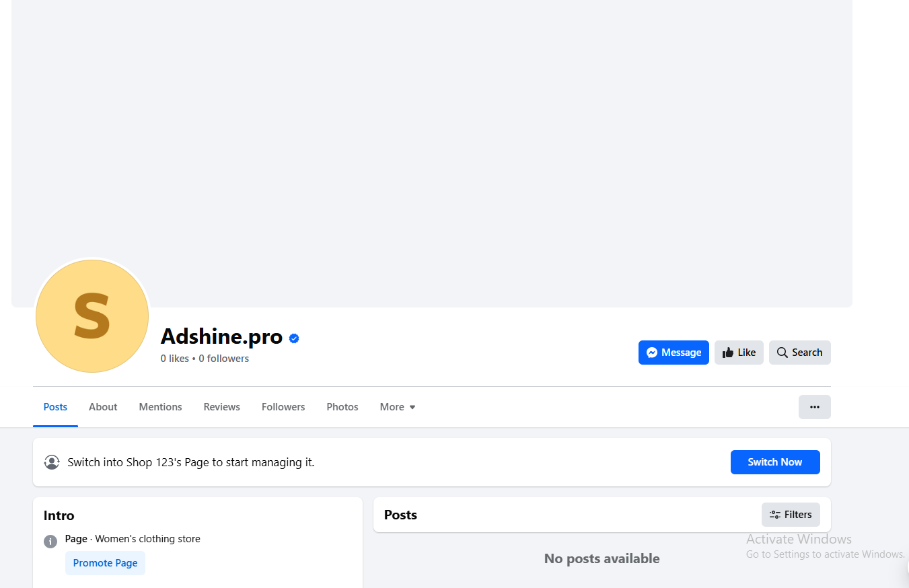The height and width of the screenshot is (588, 909).
Task: Open the Mentions tab
Action: pyautogui.click(x=160, y=407)
